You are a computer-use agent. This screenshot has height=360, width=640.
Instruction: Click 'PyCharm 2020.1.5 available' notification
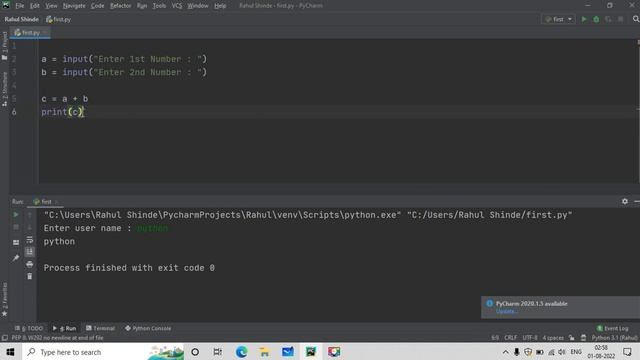pos(531,304)
